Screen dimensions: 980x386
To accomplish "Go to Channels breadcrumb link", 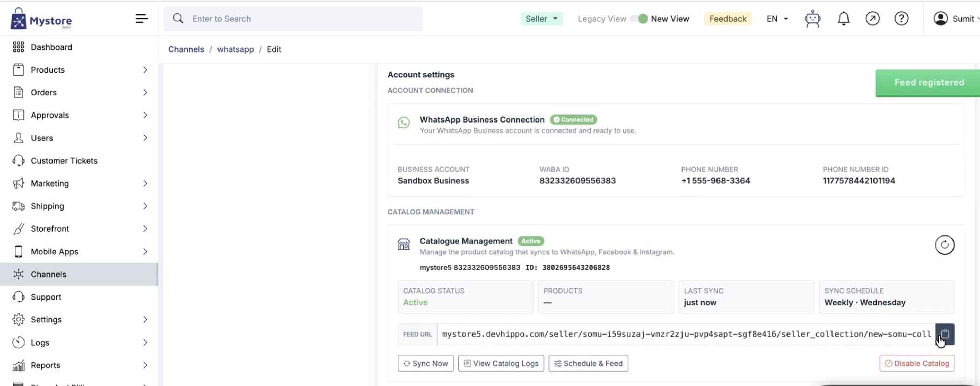I will [x=186, y=49].
